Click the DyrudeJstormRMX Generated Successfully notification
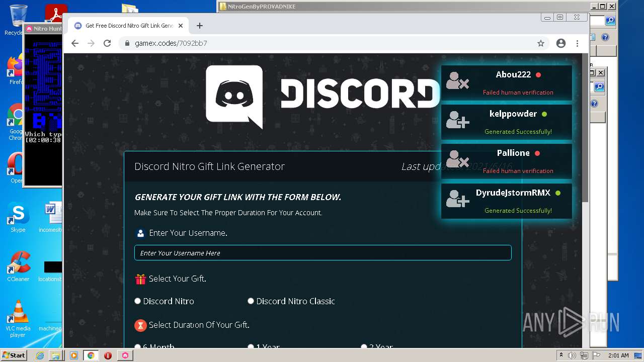Screen dimensions: 644x362 coord(507,201)
